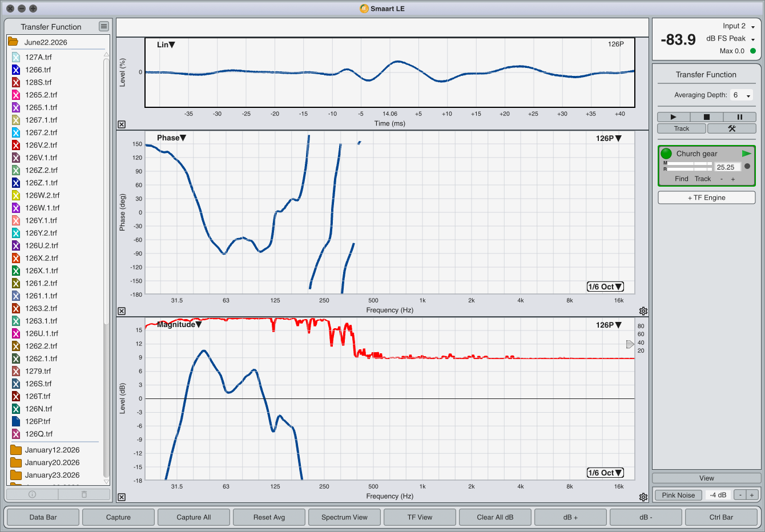Start the Church gear engine green arrow
Image resolution: width=765 pixels, height=532 pixels.
click(746, 154)
